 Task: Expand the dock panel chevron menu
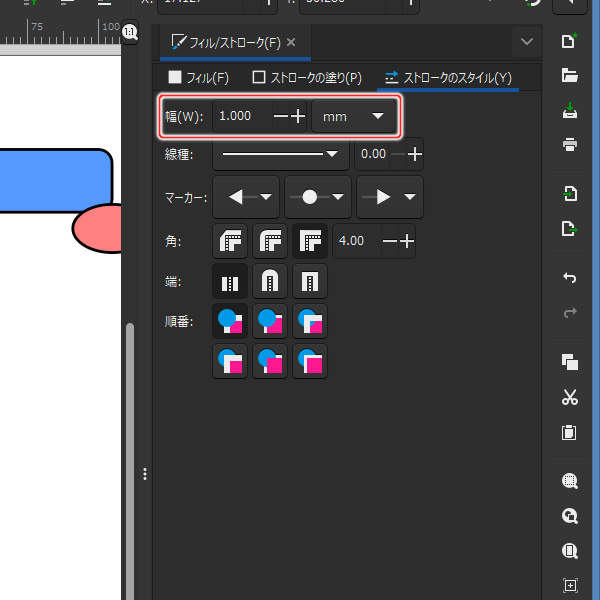pyautogui.click(x=527, y=41)
